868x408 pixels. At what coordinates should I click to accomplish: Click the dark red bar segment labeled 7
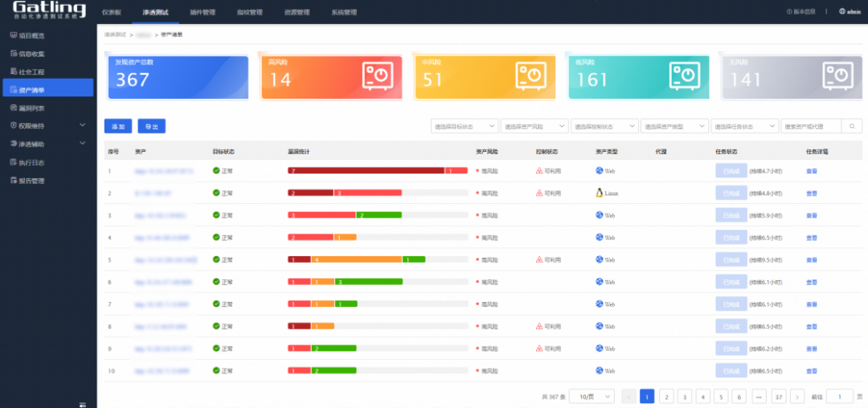[x=366, y=170]
